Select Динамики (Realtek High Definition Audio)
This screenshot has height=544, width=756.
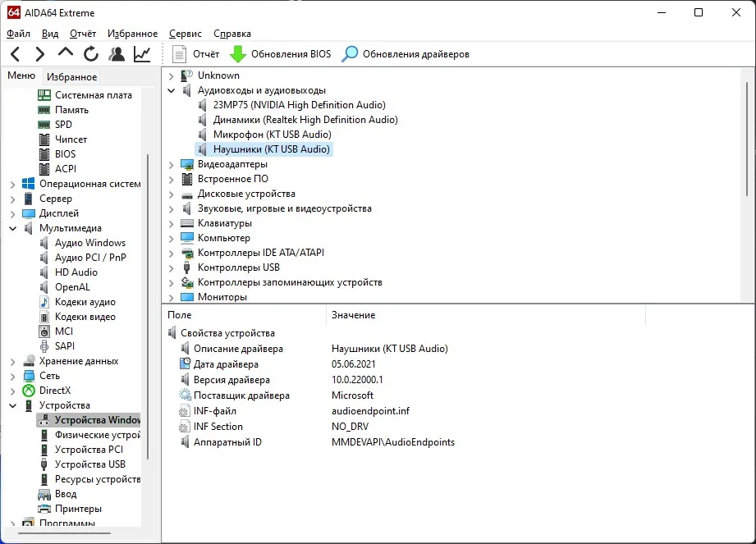point(305,120)
